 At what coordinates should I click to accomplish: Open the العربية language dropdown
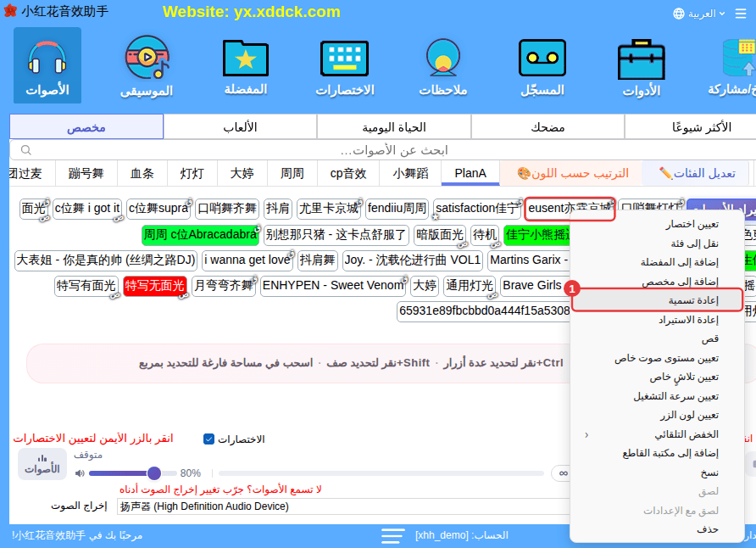click(x=699, y=14)
